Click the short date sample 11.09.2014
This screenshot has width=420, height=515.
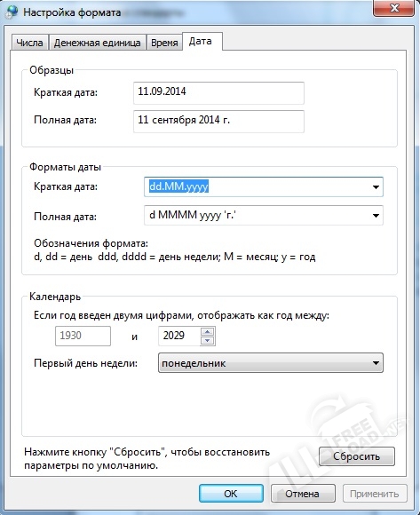tap(218, 93)
